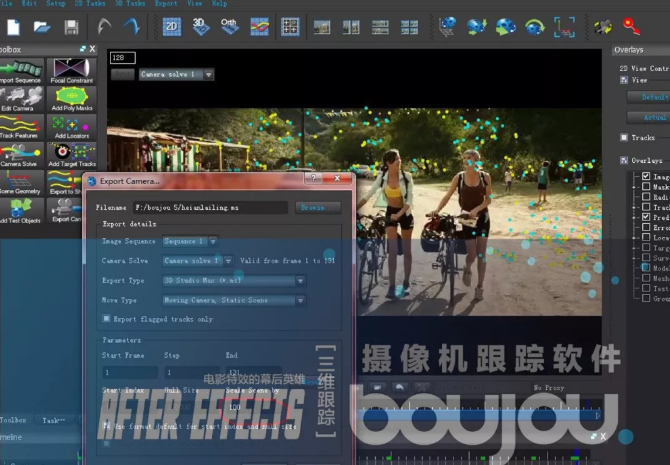
Task: Open the Camera Solve dropdown in the Export Camera dialog
Action: click(197, 260)
